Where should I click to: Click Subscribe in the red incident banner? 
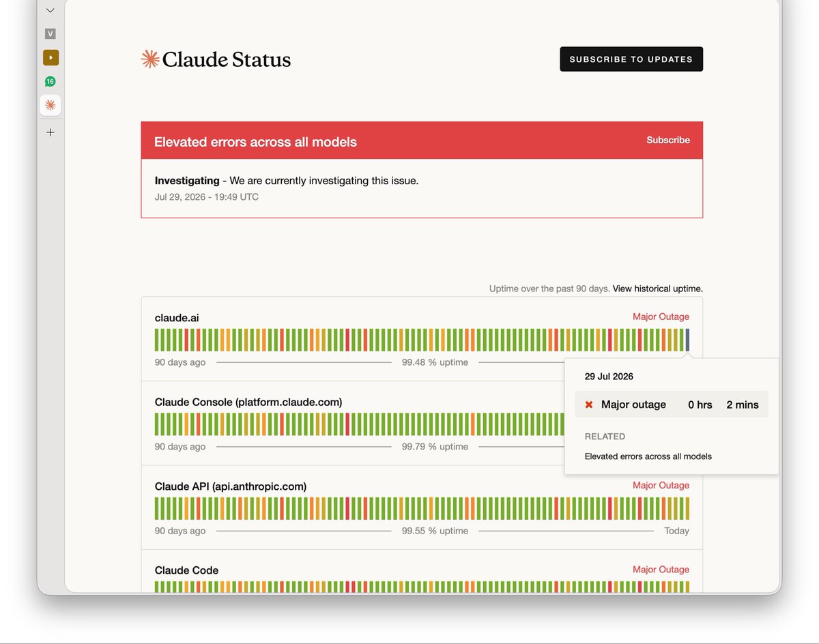668,140
